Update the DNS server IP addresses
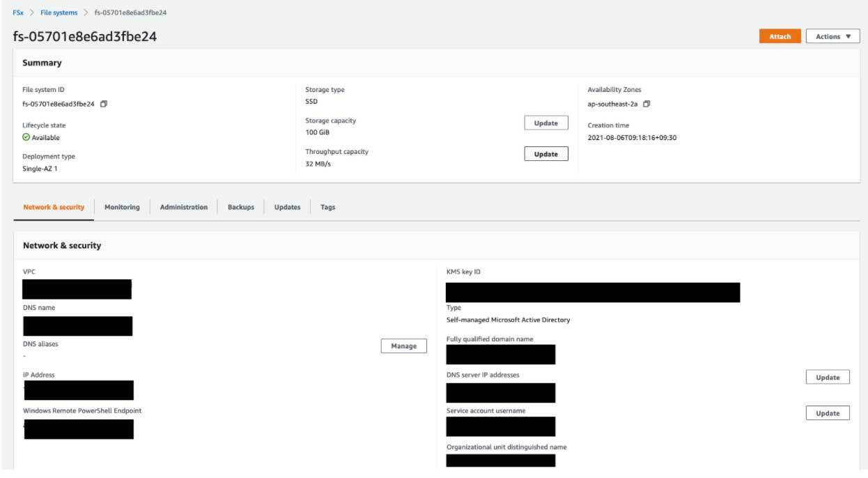This screenshot has width=868, height=478. 828,376
